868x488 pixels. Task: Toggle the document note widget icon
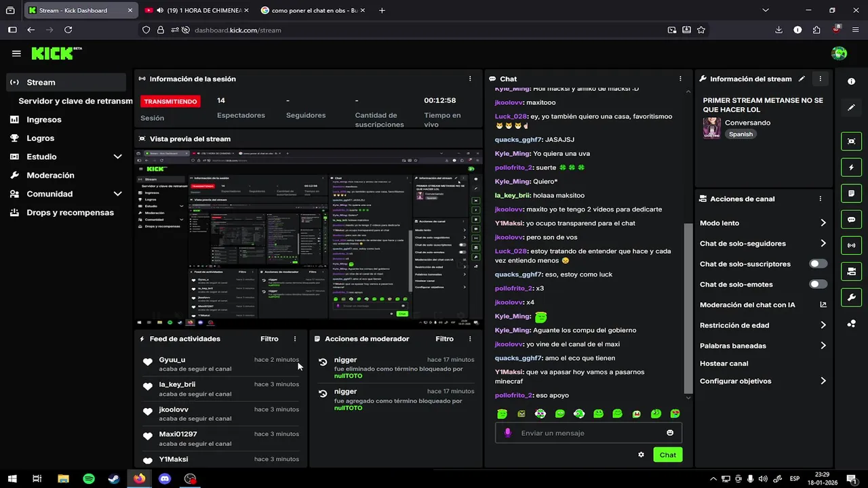click(x=851, y=193)
